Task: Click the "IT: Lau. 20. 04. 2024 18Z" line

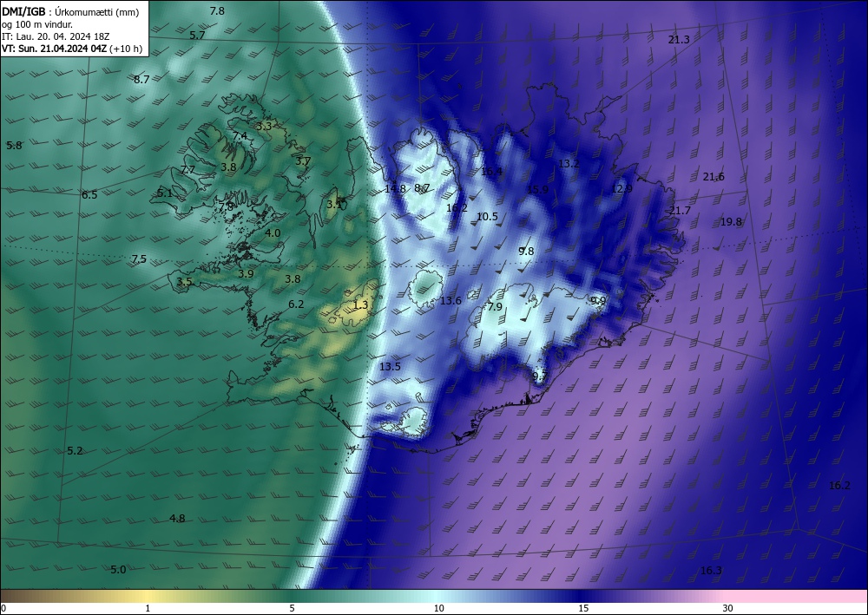Action: click(x=56, y=36)
